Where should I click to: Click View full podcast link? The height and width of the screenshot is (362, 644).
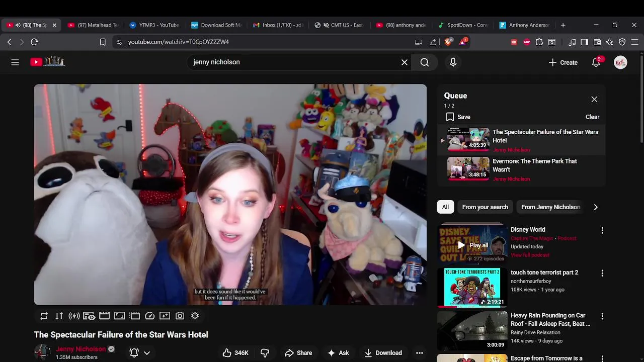[530, 255]
